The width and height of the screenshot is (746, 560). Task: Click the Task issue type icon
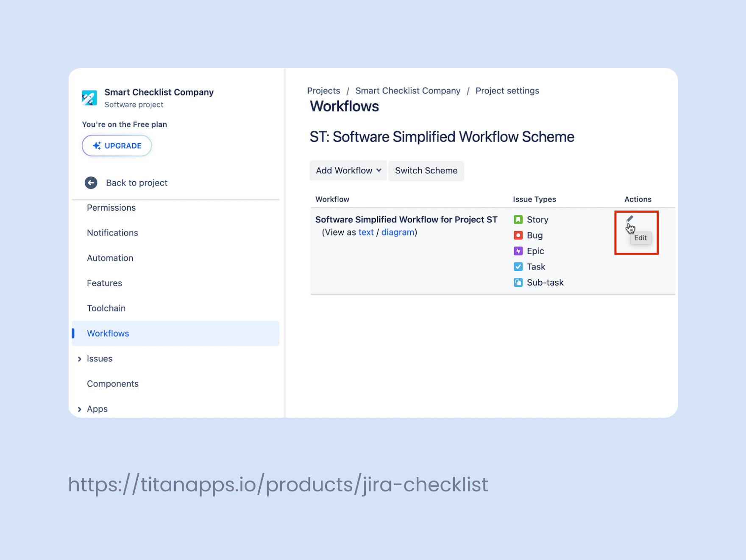pyautogui.click(x=518, y=266)
